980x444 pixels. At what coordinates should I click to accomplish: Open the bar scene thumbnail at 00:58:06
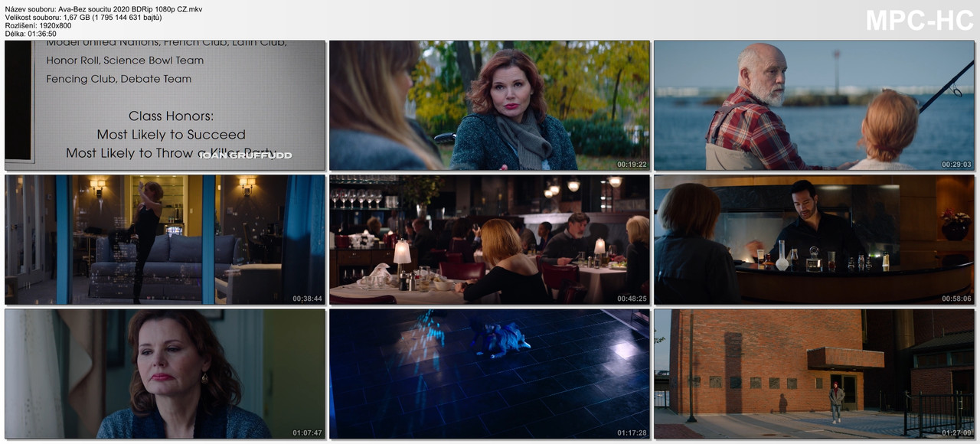(x=814, y=240)
